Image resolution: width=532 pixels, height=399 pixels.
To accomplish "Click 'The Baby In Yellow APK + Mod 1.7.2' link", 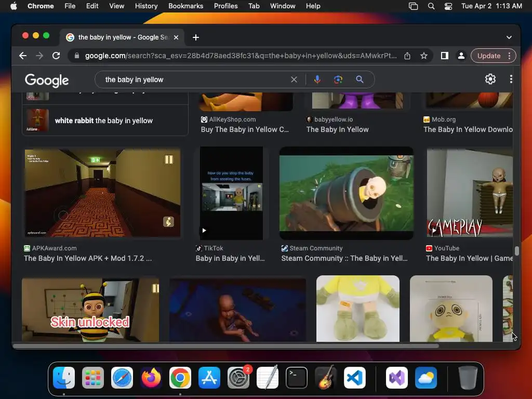I will click(88, 258).
